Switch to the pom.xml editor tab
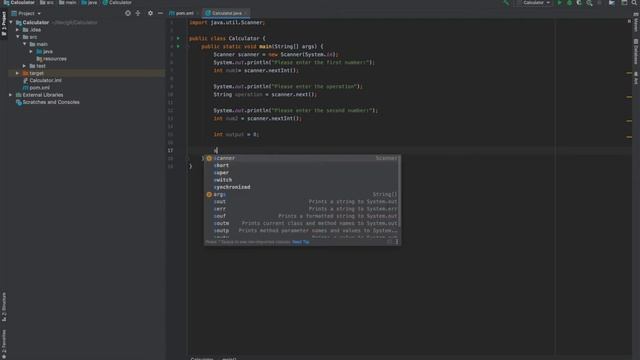This screenshot has width=640, height=360. (182, 13)
